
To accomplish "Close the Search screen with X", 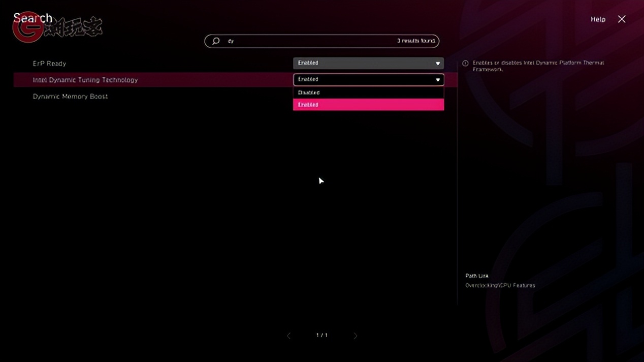I will pyautogui.click(x=622, y=19).
